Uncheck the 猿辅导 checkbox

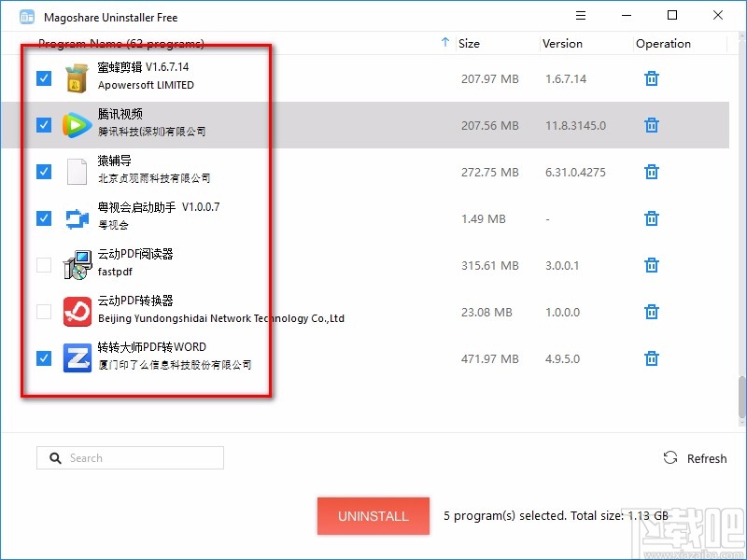(x=44, y=172)
